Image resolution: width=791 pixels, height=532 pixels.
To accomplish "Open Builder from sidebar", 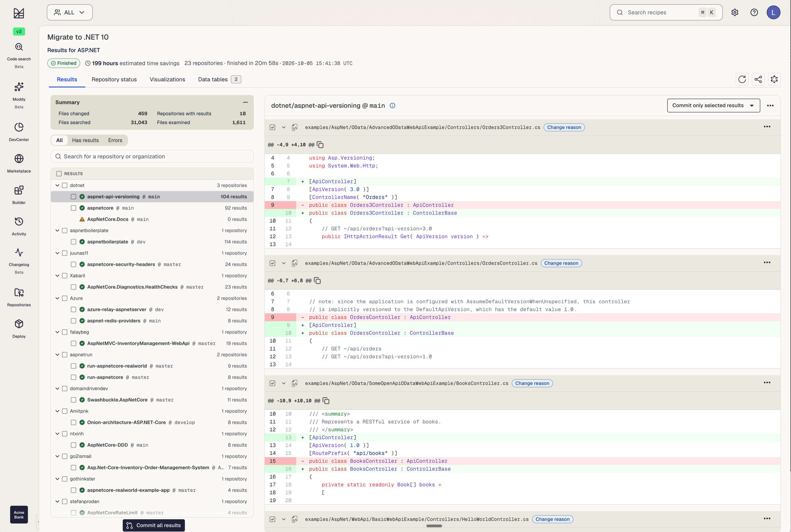I will click(x=19, y=195).
